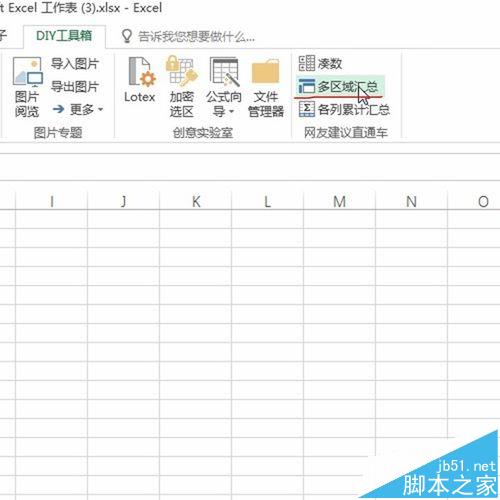This screenshot has width=500, height=500.
Task: Click the 各列累计汇总 column cumulative sum tool
Action: click(x=344, y=109)
